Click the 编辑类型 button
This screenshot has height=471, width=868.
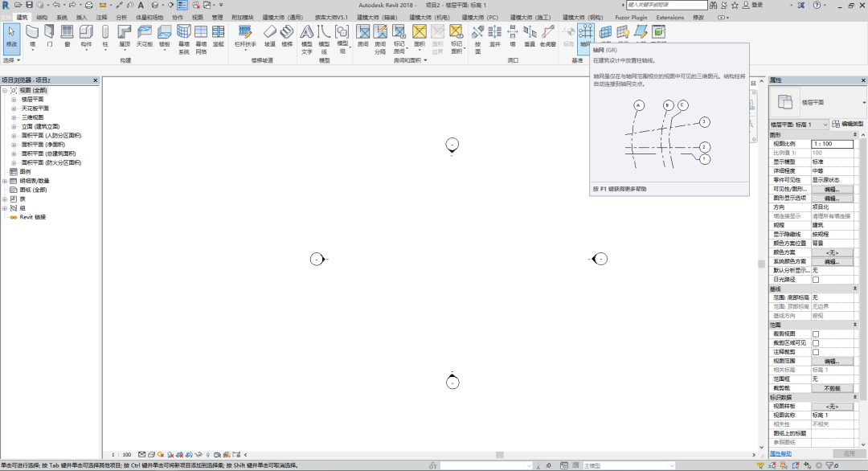click(x=848, y=124)
